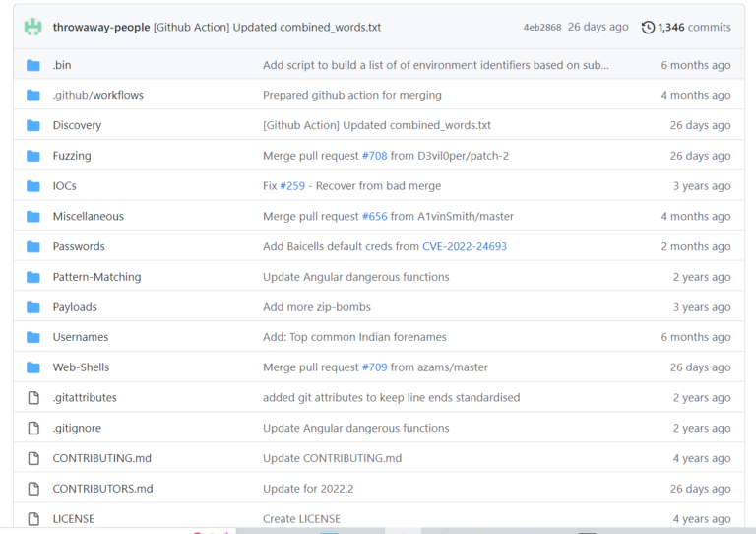Viewport: 756px width, 534px height.
Task: Open the .github/workflows folder
Action: 97,95
